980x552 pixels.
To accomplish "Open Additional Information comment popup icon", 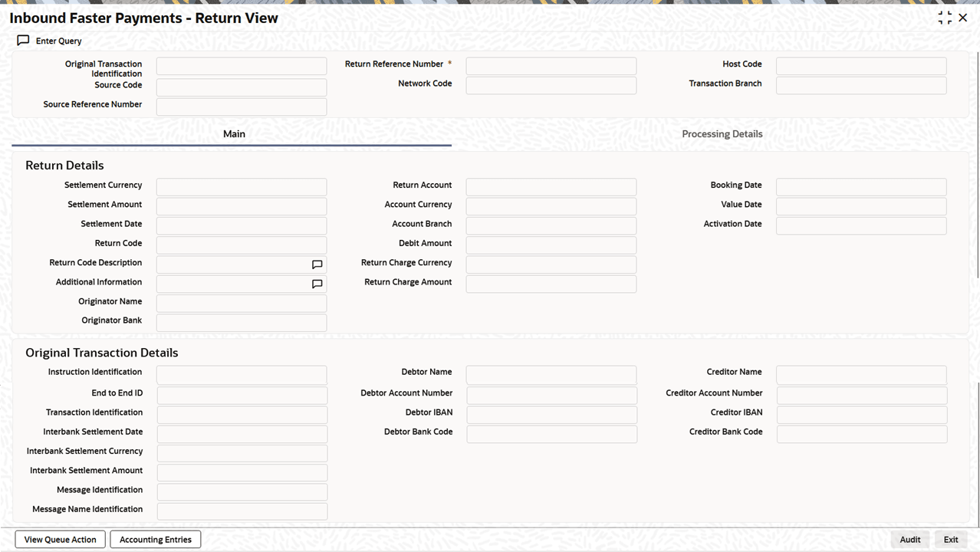I will click(x=317, y=284).
